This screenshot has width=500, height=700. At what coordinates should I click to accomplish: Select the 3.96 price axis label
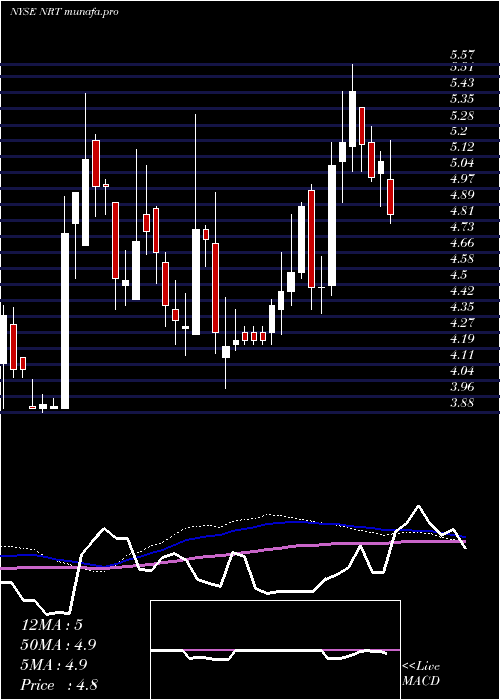click(x=462, y=387)
